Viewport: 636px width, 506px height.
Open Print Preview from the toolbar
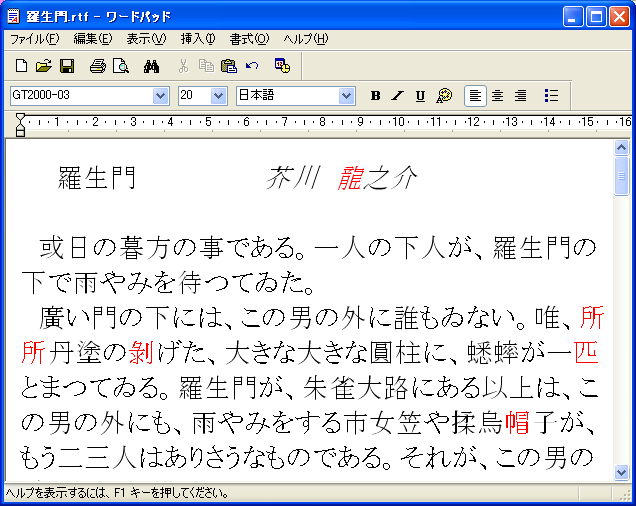click(x=120, y=66)
